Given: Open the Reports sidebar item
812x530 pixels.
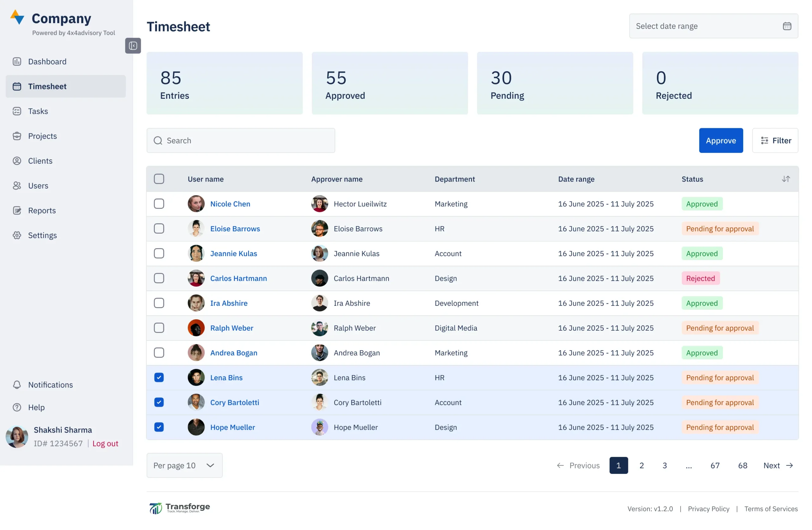Looking at the screenshot, I should coord(42,210).
